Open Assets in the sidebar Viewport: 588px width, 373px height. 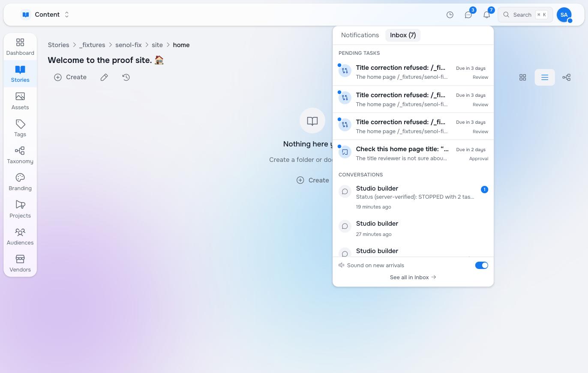click(20, 101)
